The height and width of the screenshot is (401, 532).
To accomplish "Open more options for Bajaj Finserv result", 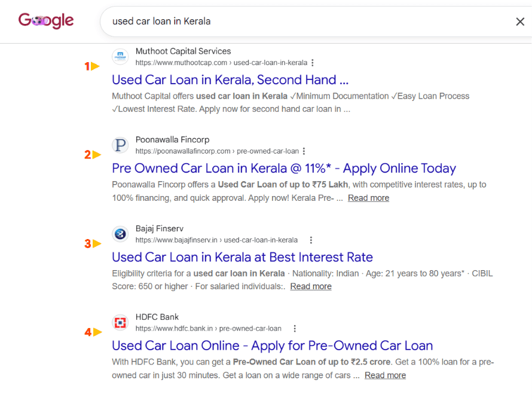I will pyautogui.click(x=311, y=240).
